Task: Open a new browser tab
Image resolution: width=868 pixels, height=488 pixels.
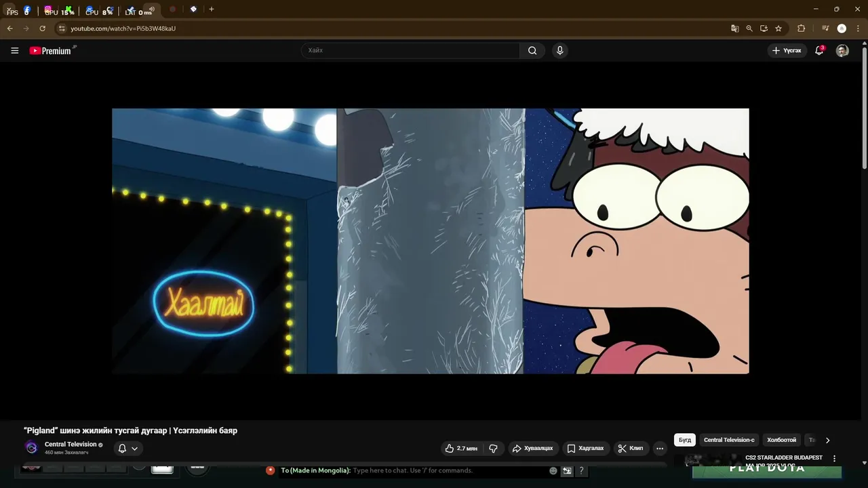Action: point(212,9)
